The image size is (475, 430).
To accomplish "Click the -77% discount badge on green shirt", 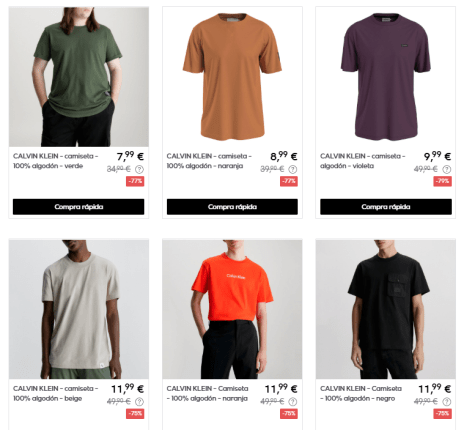I will pos(135,181).
